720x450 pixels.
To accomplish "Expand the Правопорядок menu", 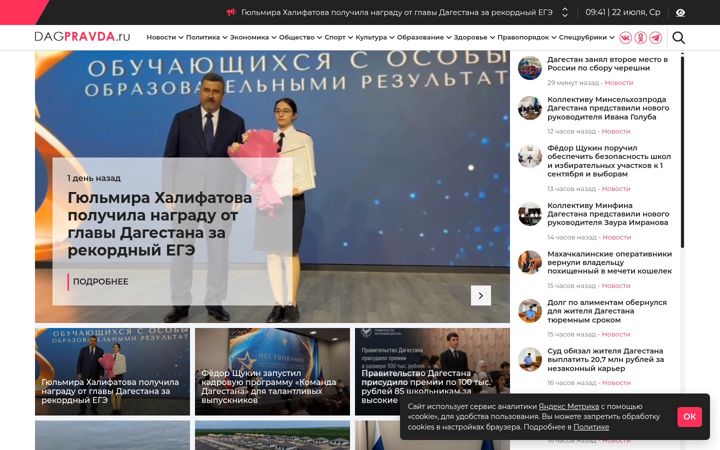I will tap(527, 38).
